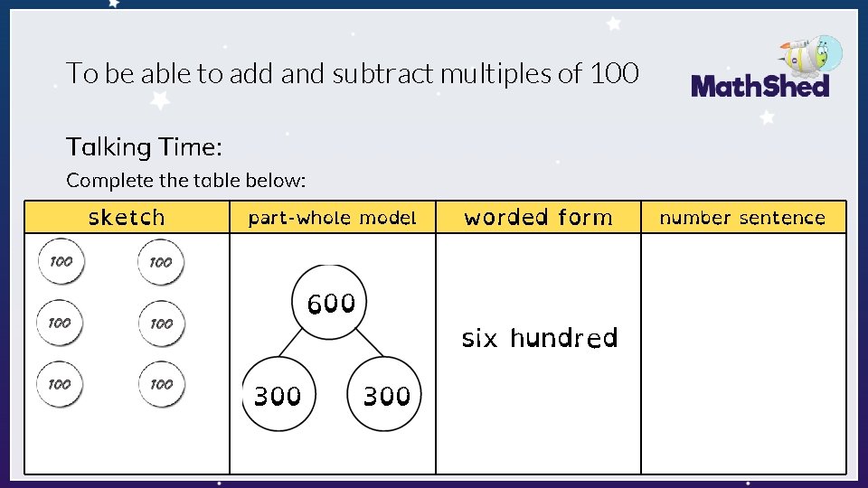Click the left 300 part circle
The image size is (868, 488).
pyautogui.click(x=279, y=394)
